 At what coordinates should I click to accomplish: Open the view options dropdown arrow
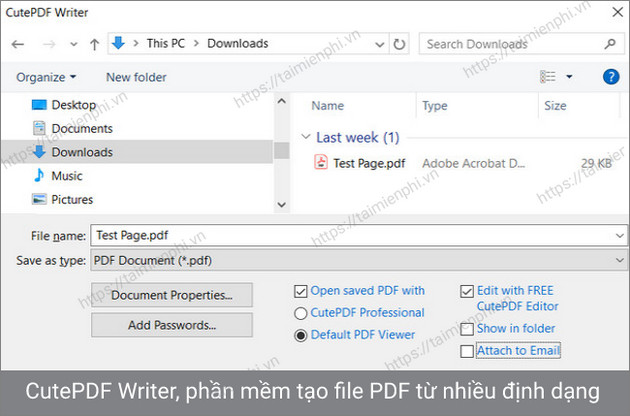569,76
